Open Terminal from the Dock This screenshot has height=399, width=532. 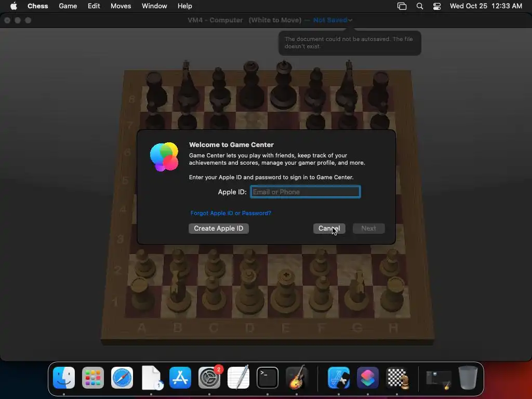tap(268, 378)
